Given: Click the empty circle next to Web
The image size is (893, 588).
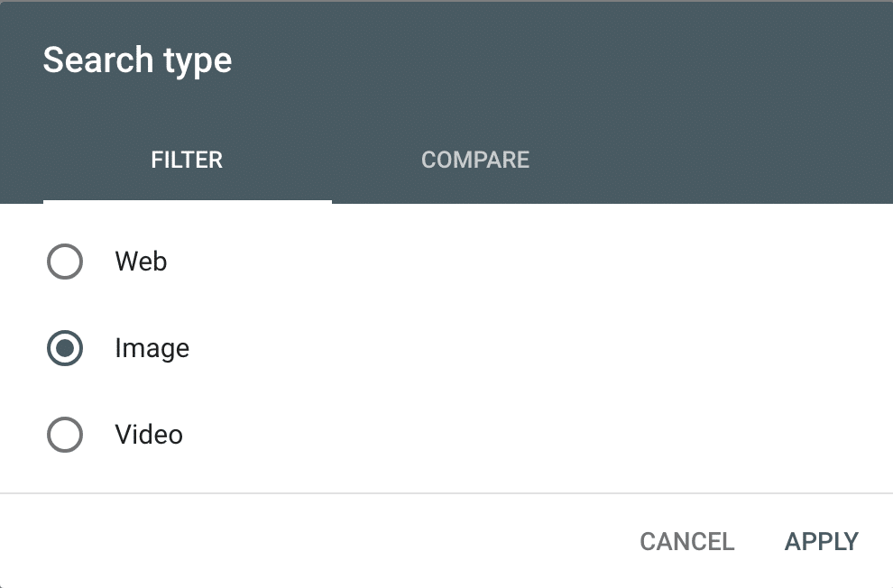Looking at the screenshot, I should tap(65, 262).
